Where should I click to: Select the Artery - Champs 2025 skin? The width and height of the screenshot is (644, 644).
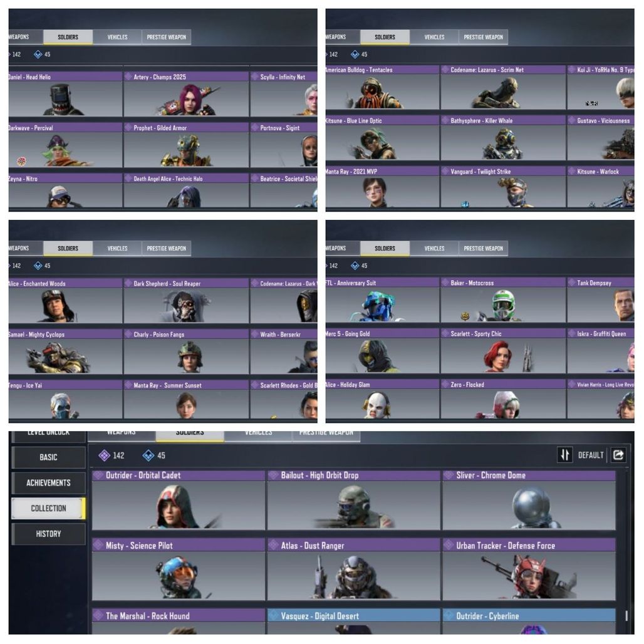pyautogui.click(x=186, y=94)
